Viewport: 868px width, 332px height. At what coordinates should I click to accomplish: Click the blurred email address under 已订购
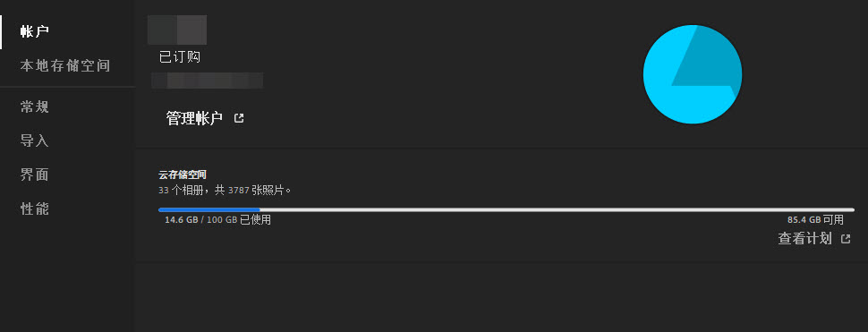click(207, 81)
